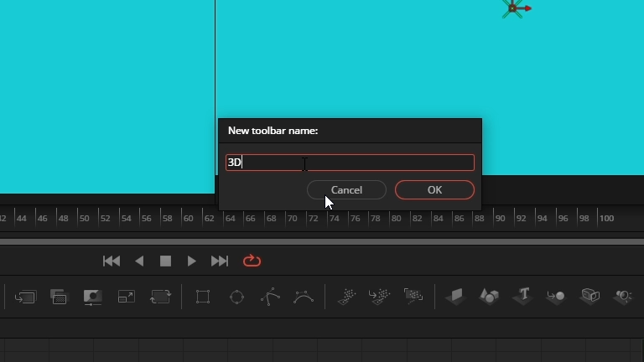Click the gray render range bar
This screenshot has height=362, width=644.
[x=322, y=242]
